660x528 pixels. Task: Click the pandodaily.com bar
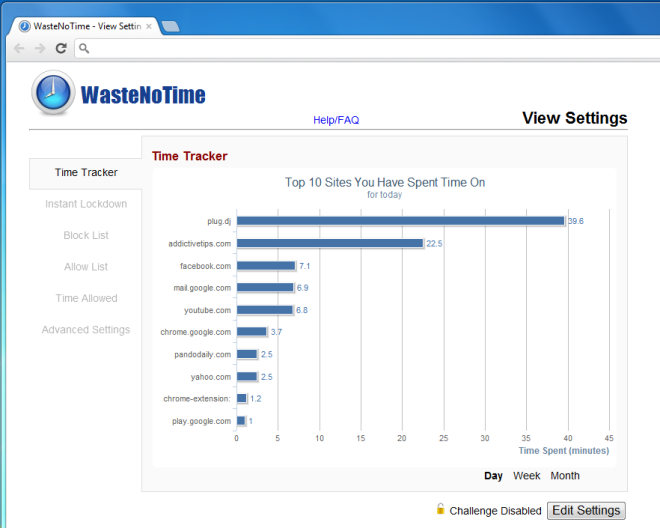click(247, 354)
